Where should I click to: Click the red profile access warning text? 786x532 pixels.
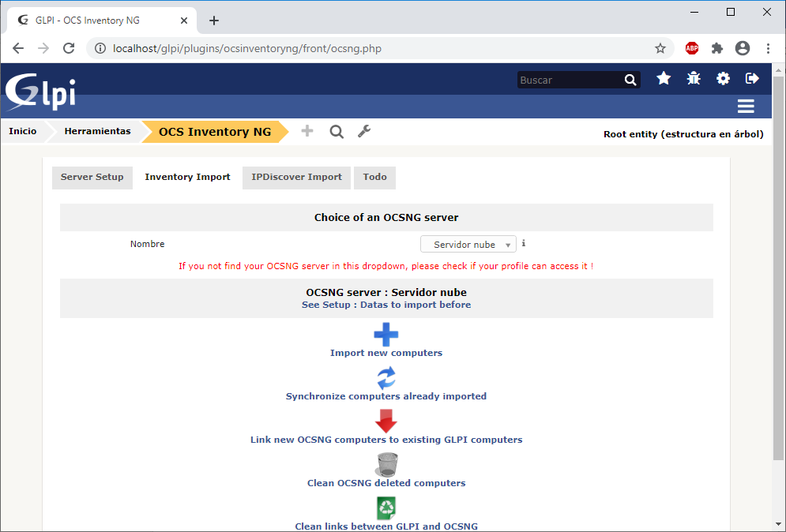click(386, 266)
